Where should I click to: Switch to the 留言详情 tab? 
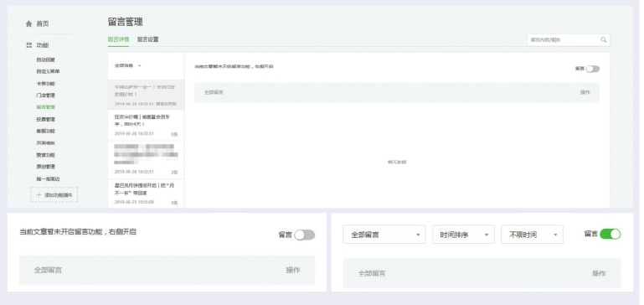118,39
